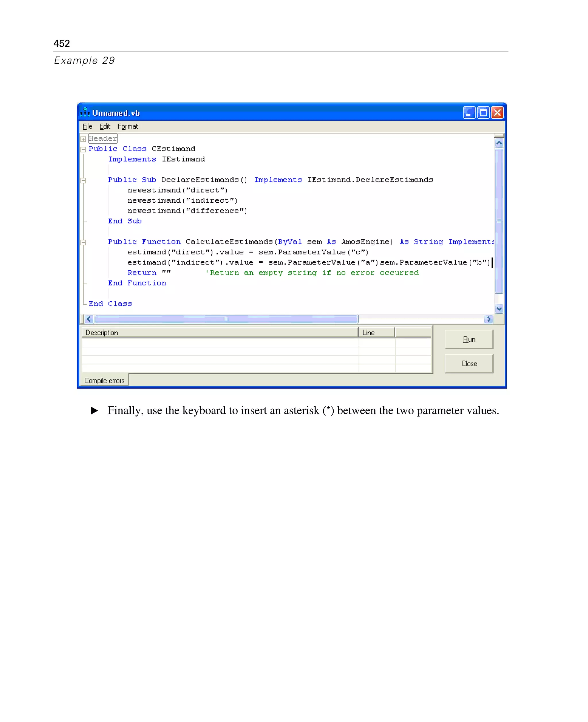Maximize the Unnamed.vb window
Image resolution: width=588 pixels, height=722 pixels.
tap(483, 112)
